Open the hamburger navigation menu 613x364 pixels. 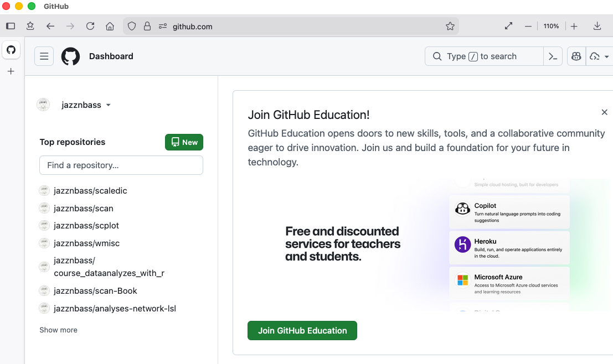pos(44,56)
